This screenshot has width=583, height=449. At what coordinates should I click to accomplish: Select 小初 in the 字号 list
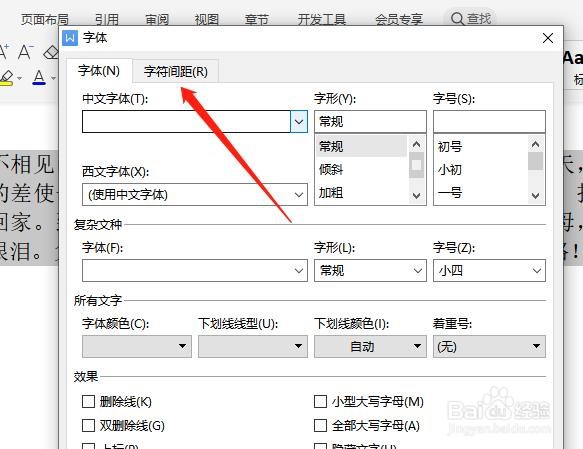click(x=481, y=169)
